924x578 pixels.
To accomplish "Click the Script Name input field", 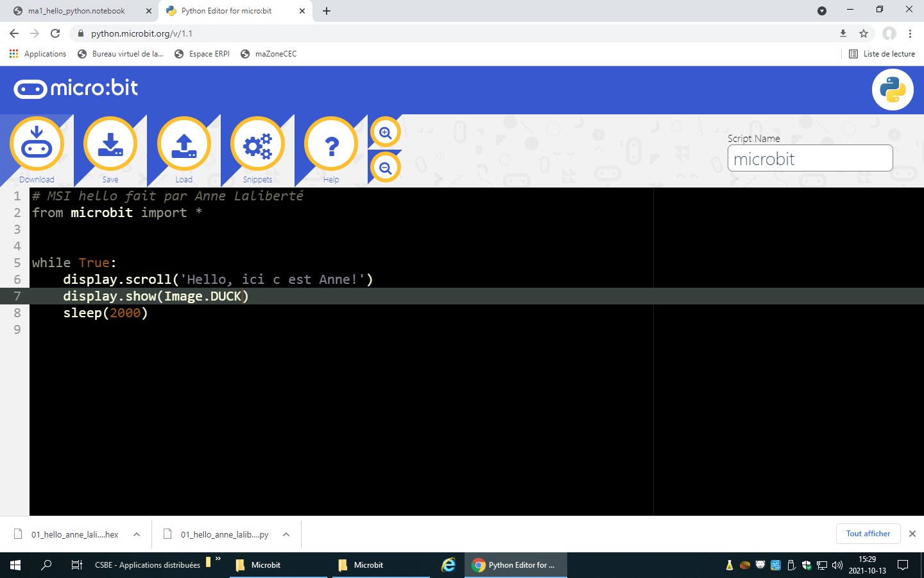I will [810, 158].
